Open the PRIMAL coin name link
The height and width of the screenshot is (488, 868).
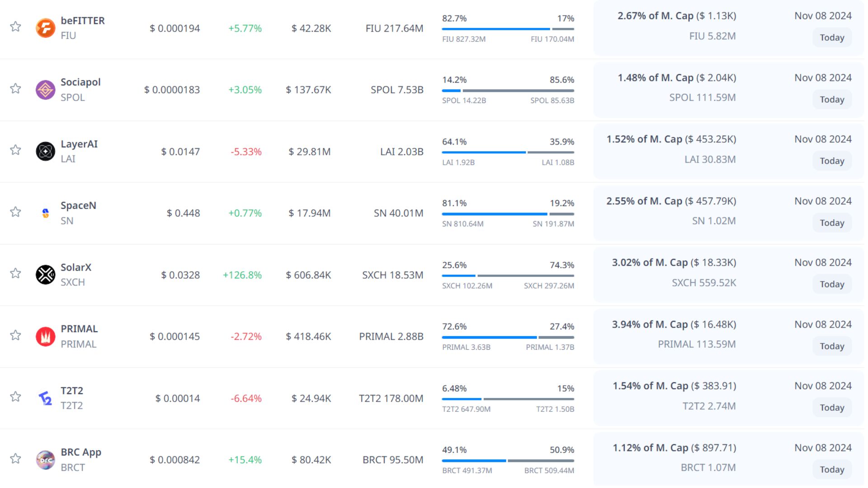(79, 329)
